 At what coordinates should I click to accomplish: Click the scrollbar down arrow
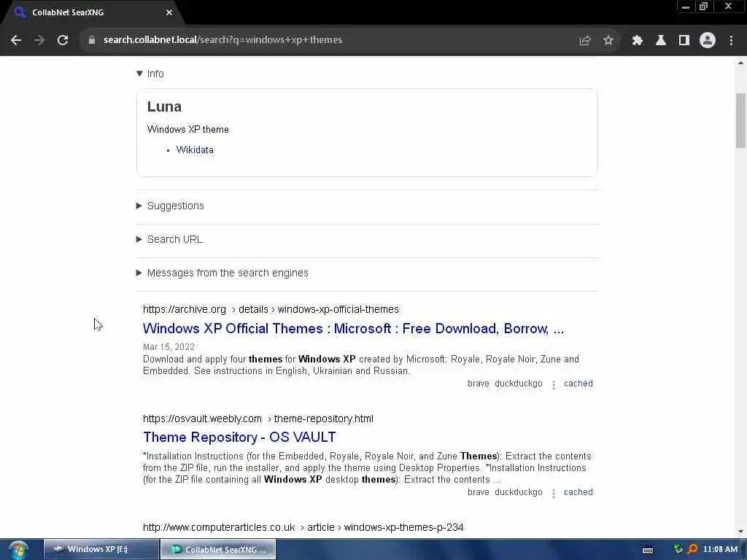[x=740, y=532]
